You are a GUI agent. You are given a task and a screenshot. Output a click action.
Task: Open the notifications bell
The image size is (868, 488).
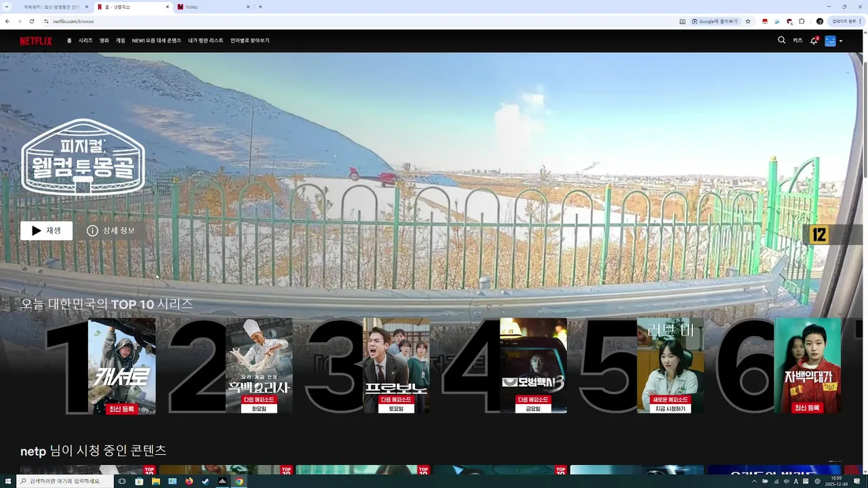(x=814, y=41)
